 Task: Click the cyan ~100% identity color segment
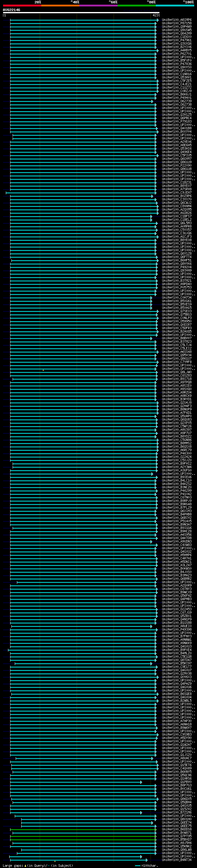[x=175, y=6]
